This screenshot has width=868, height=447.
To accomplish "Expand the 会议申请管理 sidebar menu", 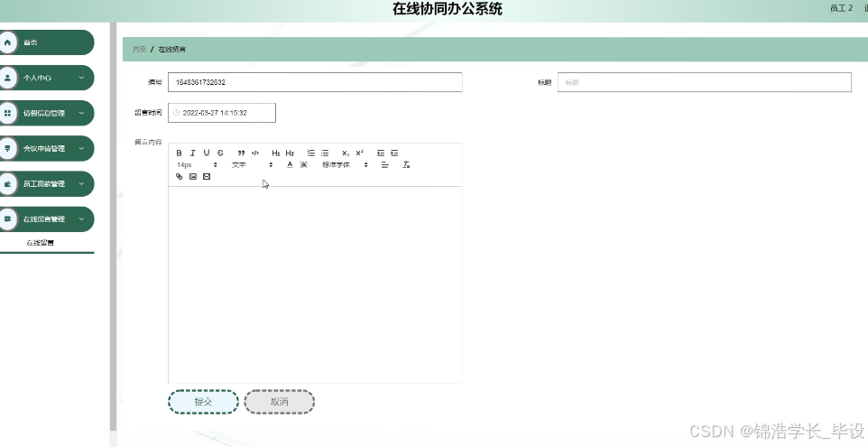I will [x=47, y=148].
